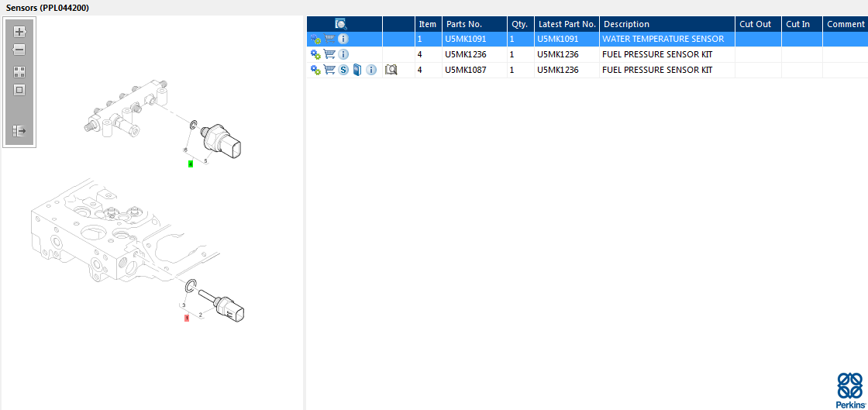Click callout number 3 on the diagram
The image size is (868, 410).
tap(184, 305)
